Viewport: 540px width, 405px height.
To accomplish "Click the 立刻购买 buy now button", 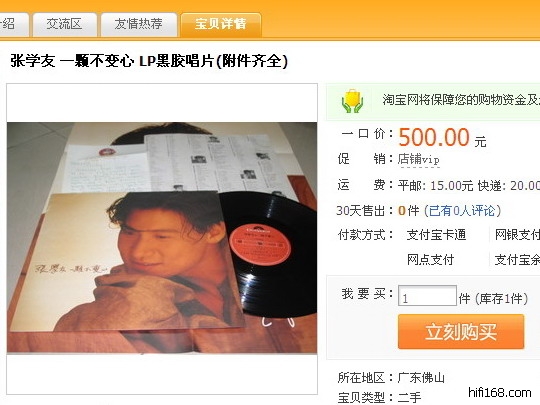I will click(x=461, y=332).
